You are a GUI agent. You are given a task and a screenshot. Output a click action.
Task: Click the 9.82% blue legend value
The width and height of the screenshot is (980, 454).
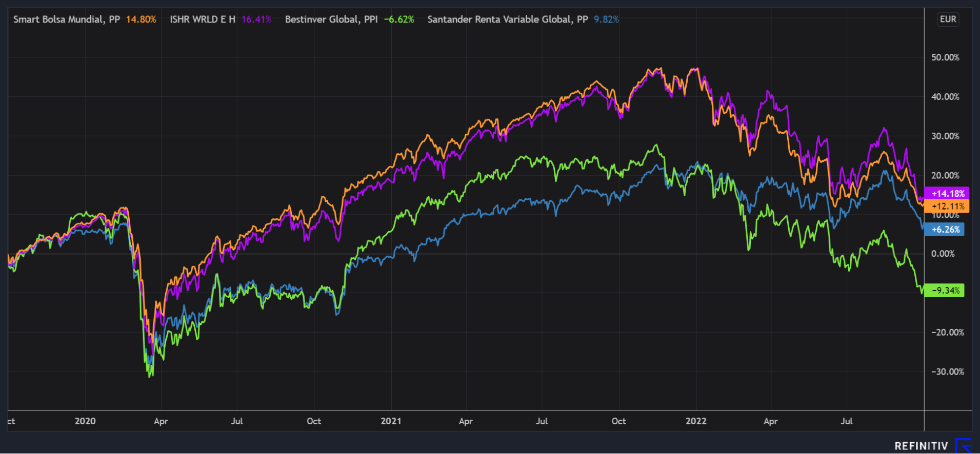pyautogui.click(x=606, y=19)
